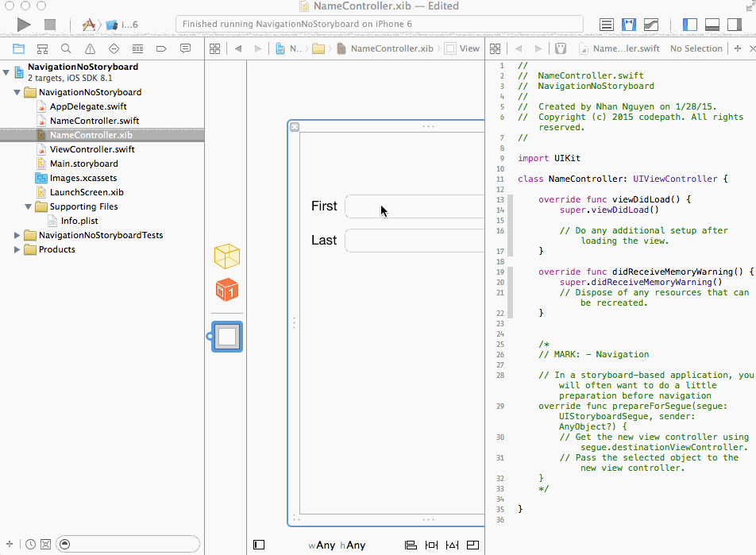Image resolution: width=756 pixels, height=555 pixels.
Task: Toggle the Debug area visibility
Action: [712, 25]
